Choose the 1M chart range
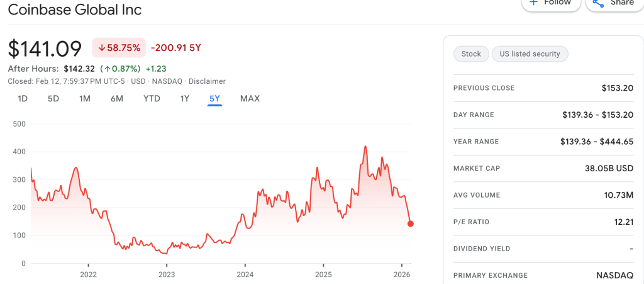Viewport: 644px width, 284px height. click(85, 98)
